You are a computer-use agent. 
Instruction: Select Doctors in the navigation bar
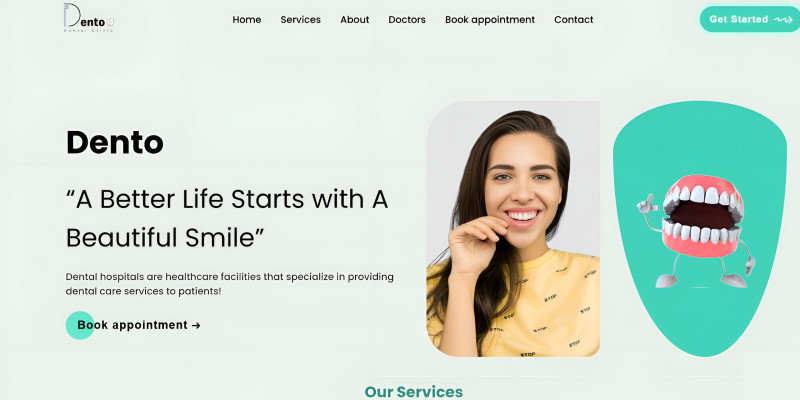click(407, 20)
